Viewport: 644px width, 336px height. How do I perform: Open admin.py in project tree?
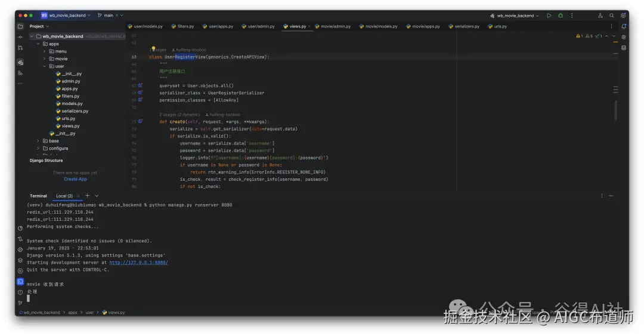[x=70, y=81]
